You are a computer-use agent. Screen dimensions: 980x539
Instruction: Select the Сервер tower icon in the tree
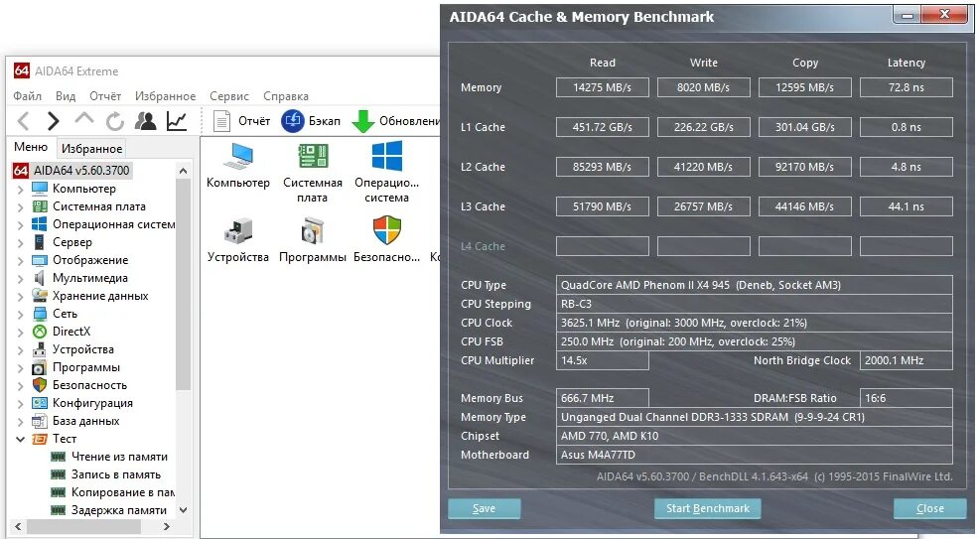pyautogui.click(x=40, y=242)
